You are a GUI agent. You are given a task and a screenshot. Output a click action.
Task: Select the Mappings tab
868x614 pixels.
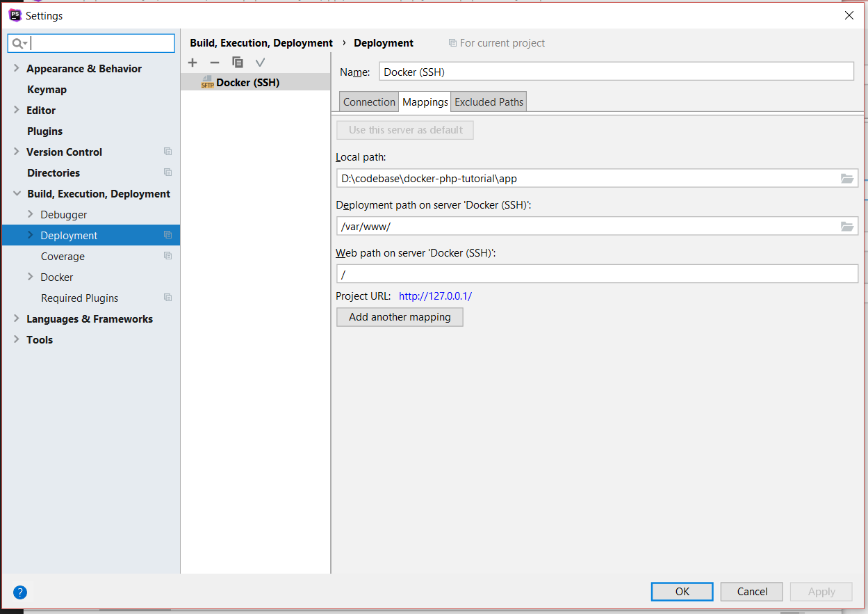[x=425, y=102]
